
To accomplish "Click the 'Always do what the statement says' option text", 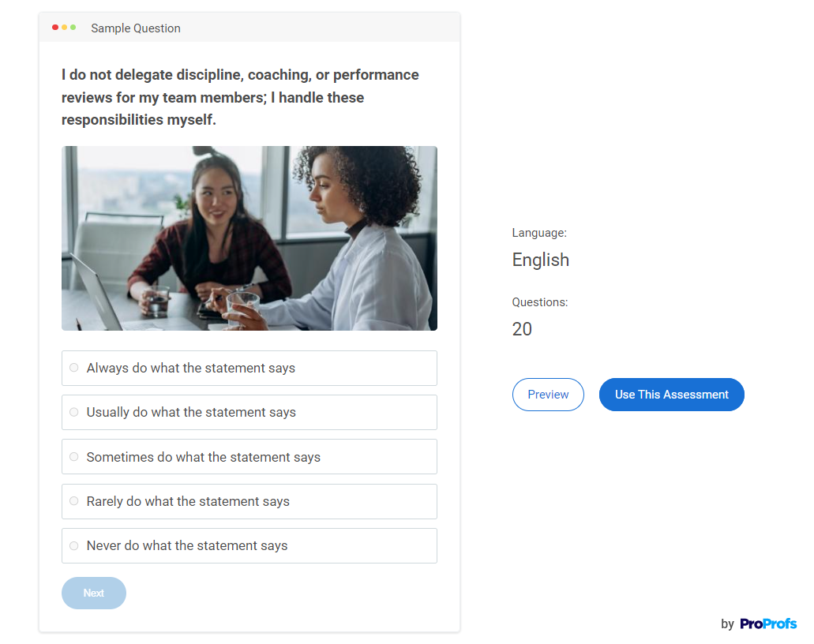I will [x=191, y=368].
